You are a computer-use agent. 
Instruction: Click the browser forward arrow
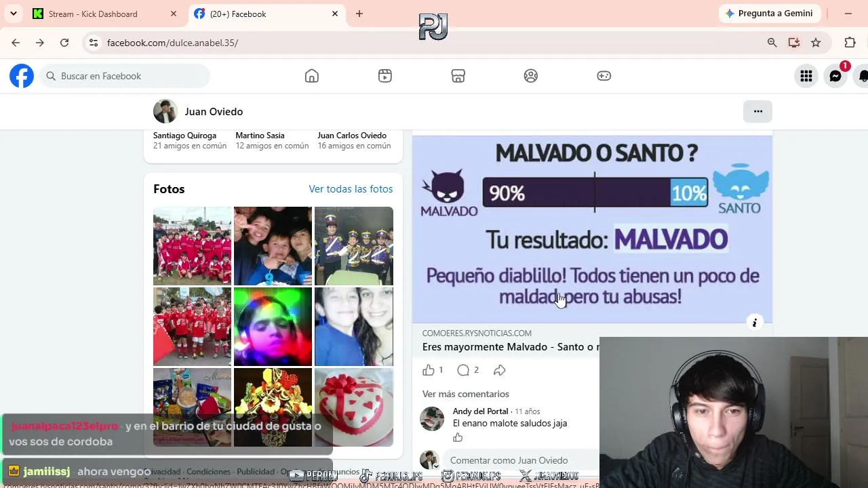(40, 43)
